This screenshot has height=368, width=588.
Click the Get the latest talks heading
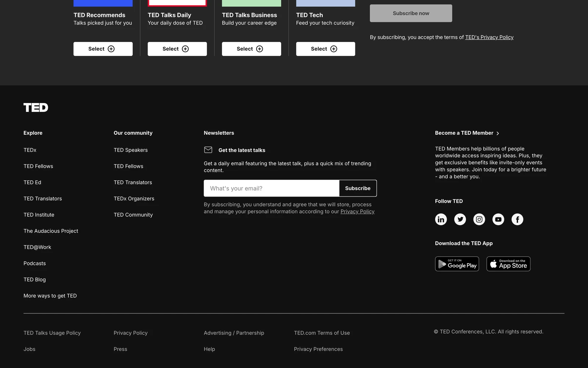click(x=242, y=150)
